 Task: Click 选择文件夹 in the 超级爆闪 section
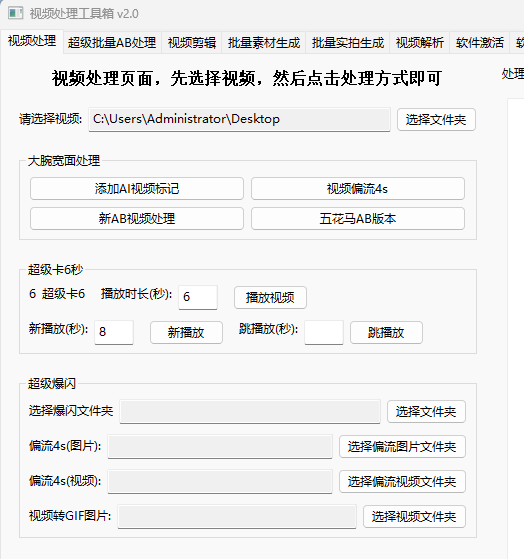coord(426,412)
